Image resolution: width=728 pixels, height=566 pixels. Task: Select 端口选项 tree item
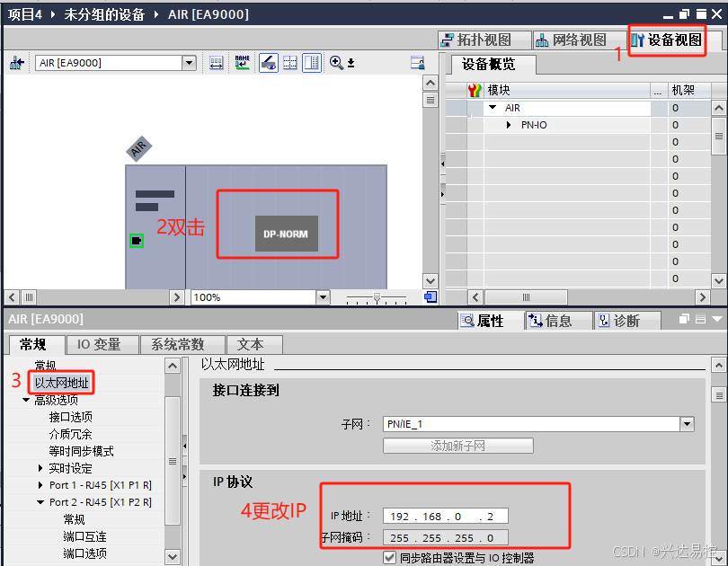pos(85,553)
